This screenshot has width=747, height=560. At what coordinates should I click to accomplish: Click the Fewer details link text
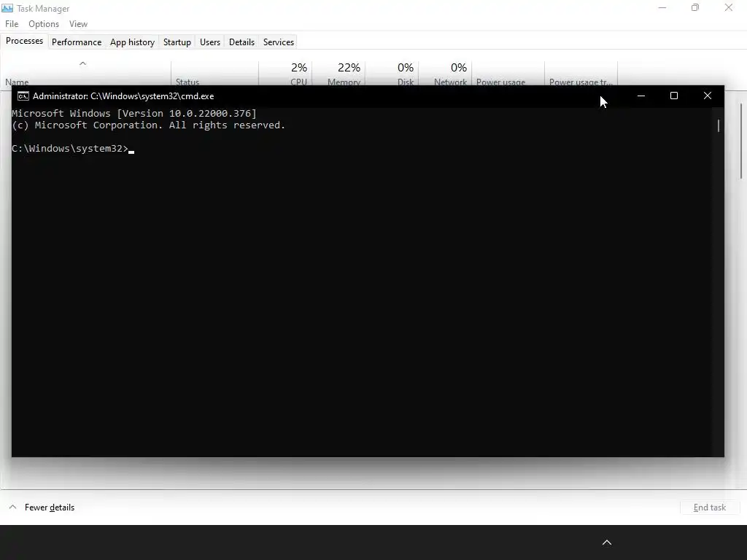pos(50,507)
